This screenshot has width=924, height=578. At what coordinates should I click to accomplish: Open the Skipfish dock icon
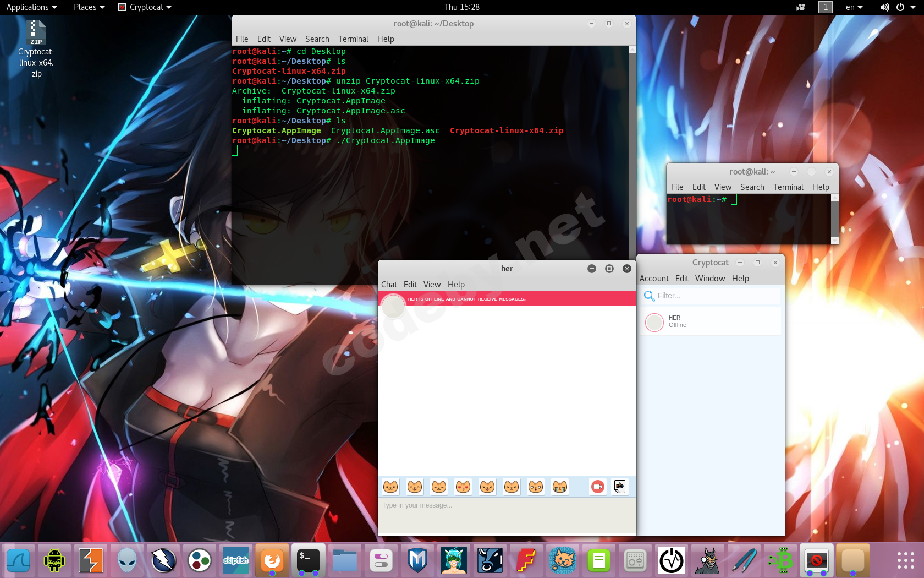tap(236, 561)
